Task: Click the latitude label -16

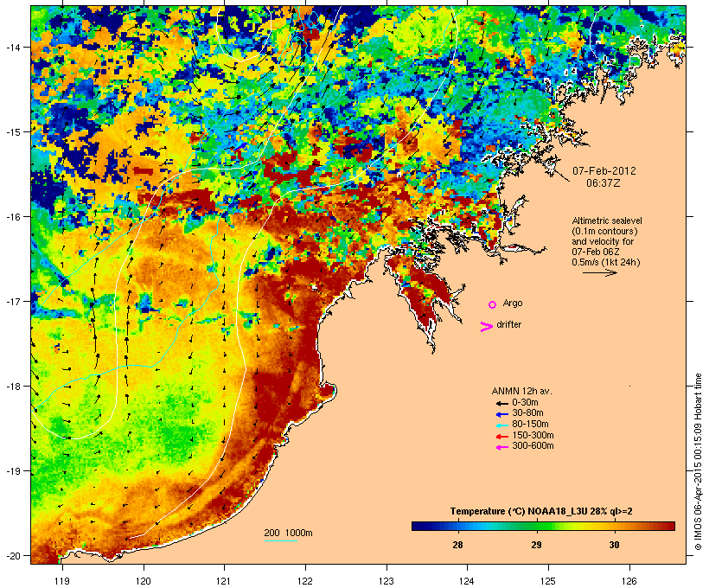Action: click(12, 217)
